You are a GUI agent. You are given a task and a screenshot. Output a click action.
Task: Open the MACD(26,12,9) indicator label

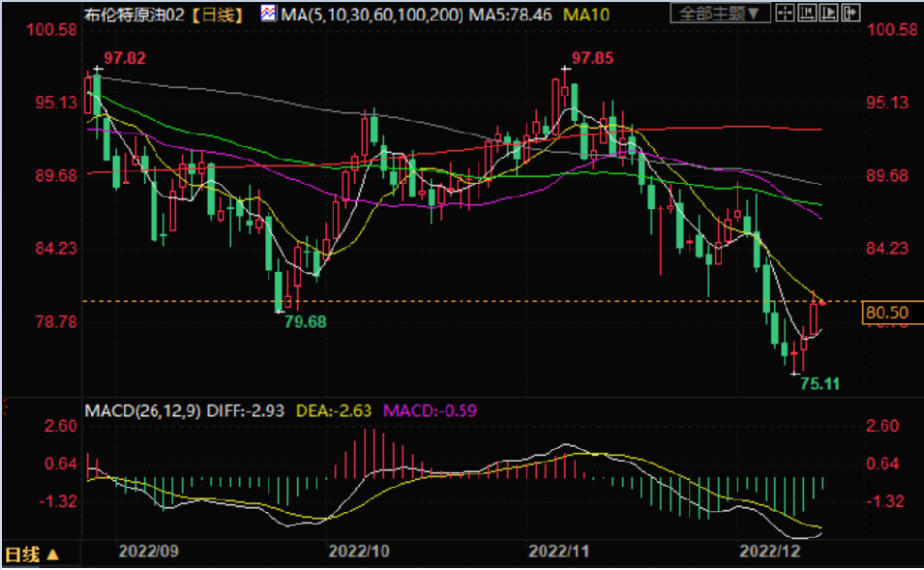point(142,410)
